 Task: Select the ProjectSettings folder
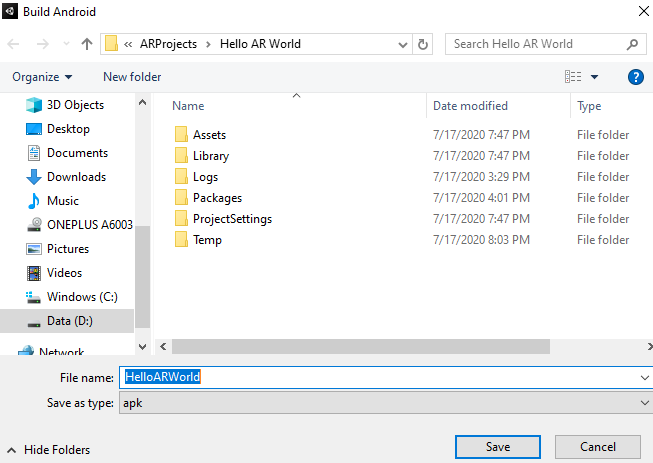pyautogui.click(x=232, y=219)
